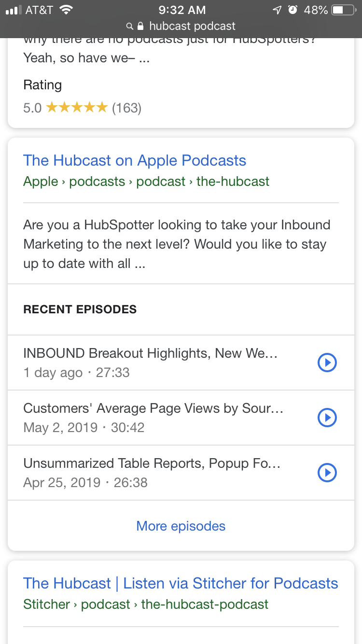This screenshot has height=644, width=362.
Task: Tap the hubcast podcast address bar
Action: [x=181, y=26]
